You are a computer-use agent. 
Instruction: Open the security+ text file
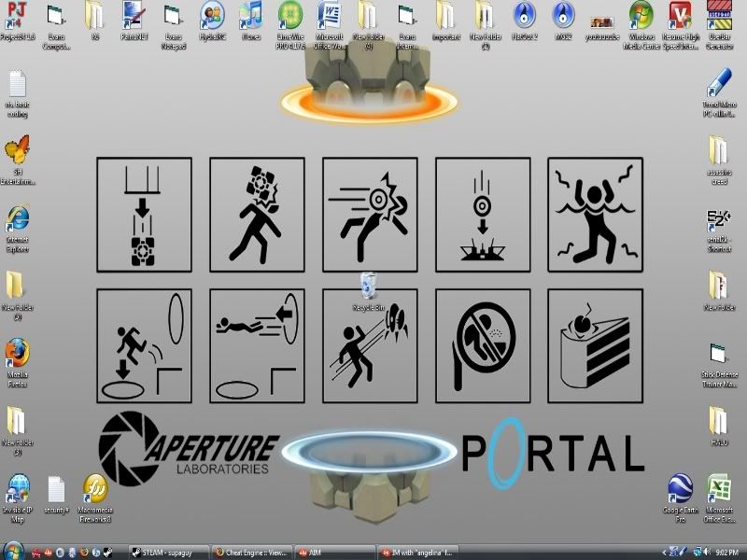[56, 489]
